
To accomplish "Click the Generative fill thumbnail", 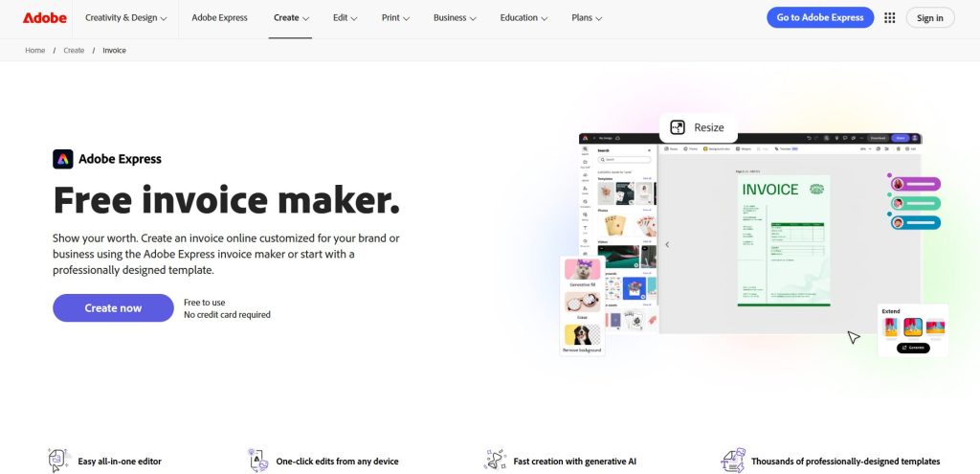I will 583,269.
